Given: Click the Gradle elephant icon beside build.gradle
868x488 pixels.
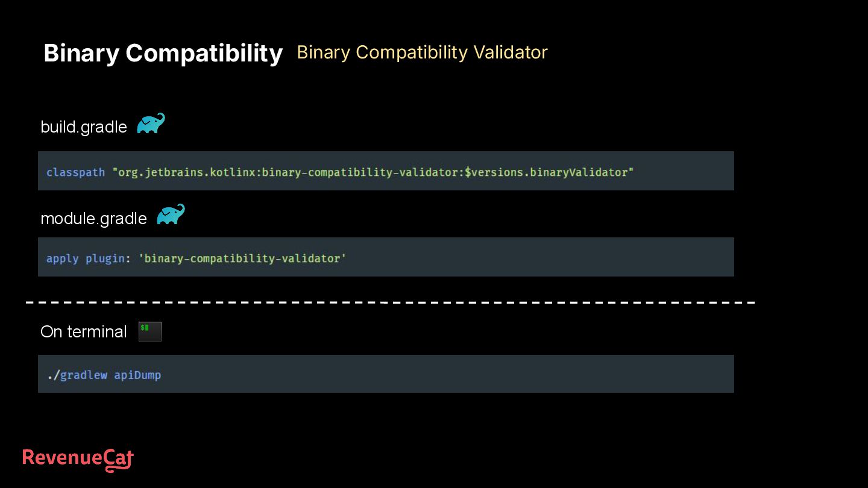Looking at the screenshot, I should tap(151, 124).
